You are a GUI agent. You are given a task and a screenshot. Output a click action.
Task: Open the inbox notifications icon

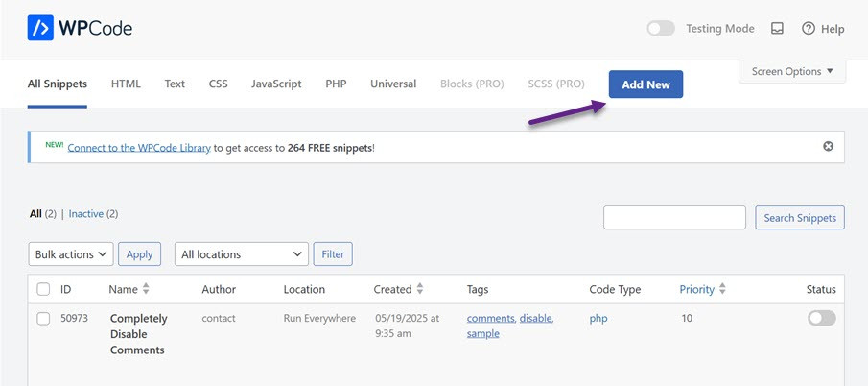click(x=777, y=29)
